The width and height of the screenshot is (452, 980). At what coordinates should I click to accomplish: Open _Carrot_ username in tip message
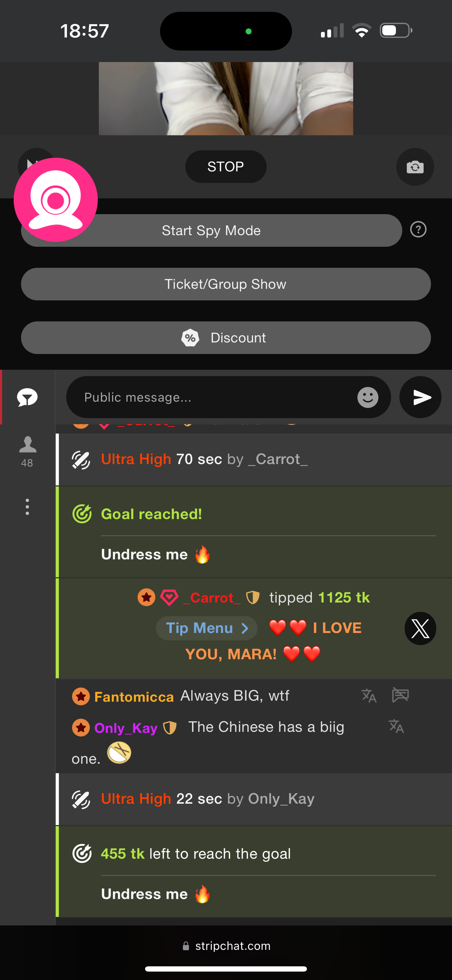pos(212,598)
